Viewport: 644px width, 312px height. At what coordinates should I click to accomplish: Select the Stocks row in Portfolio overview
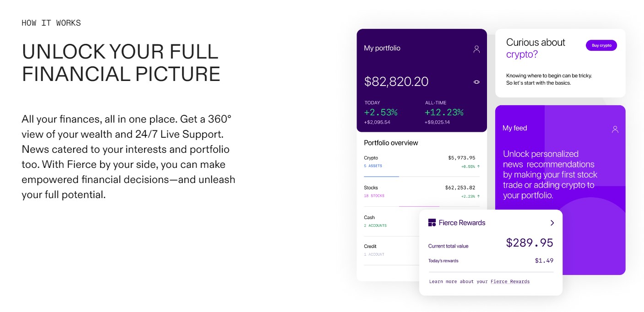click(x=421, y=192)
